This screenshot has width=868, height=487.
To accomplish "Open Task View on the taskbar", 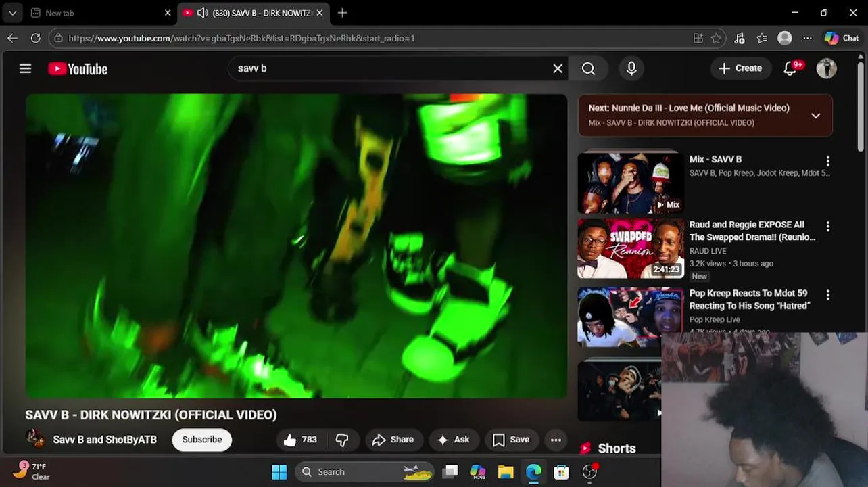I will [450, 472].
